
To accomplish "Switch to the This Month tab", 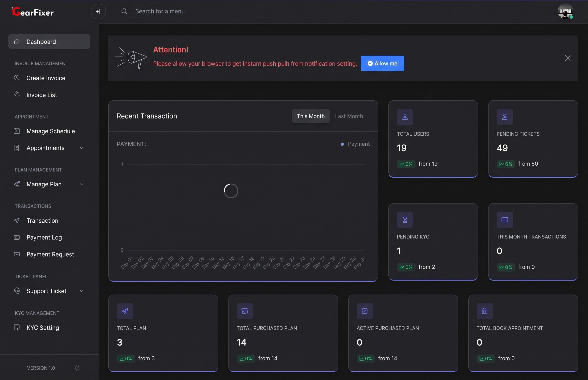I will (x=311, y=116).
